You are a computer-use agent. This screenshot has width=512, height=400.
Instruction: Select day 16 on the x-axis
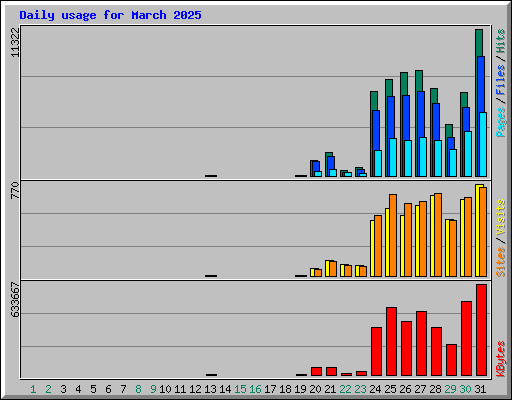255,389
